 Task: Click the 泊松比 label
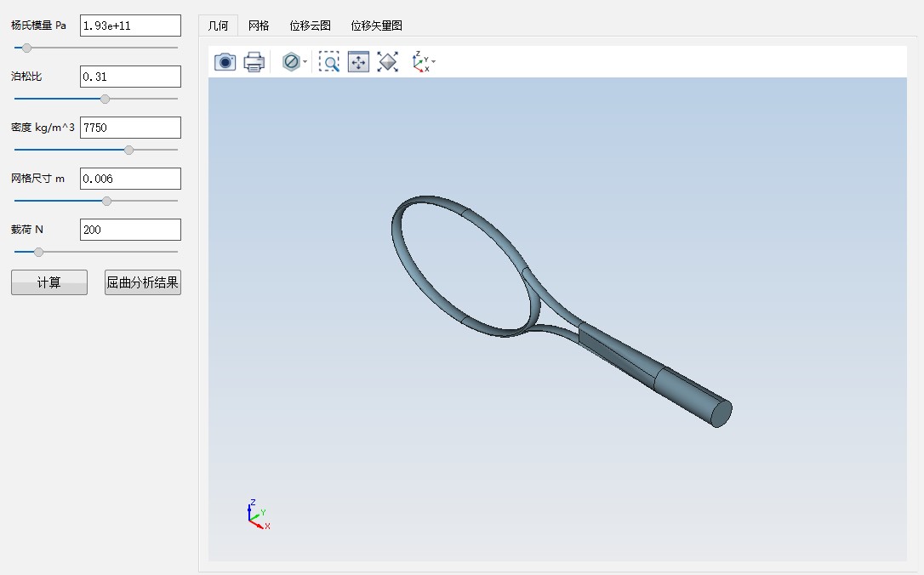click(26, 77)
